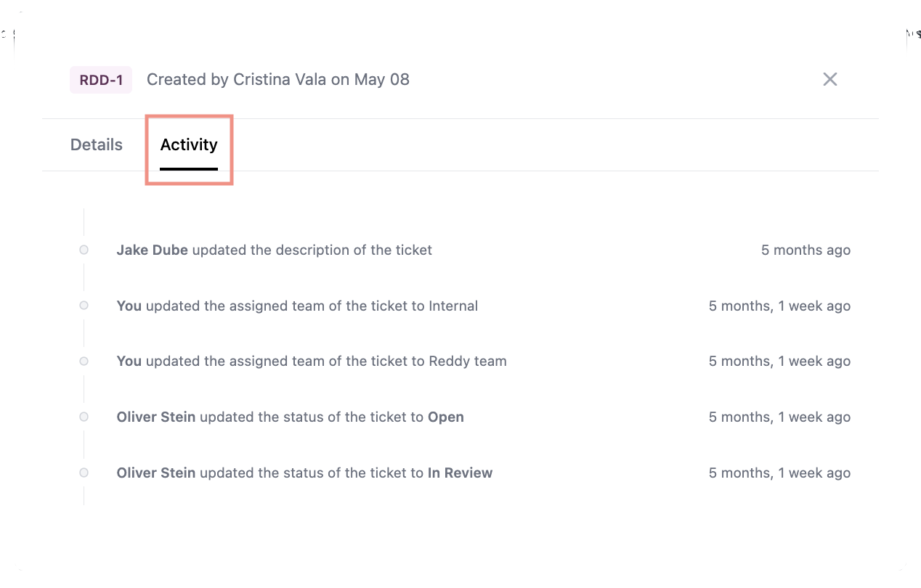Select the entry about updating the ticket description

[275, 250]
